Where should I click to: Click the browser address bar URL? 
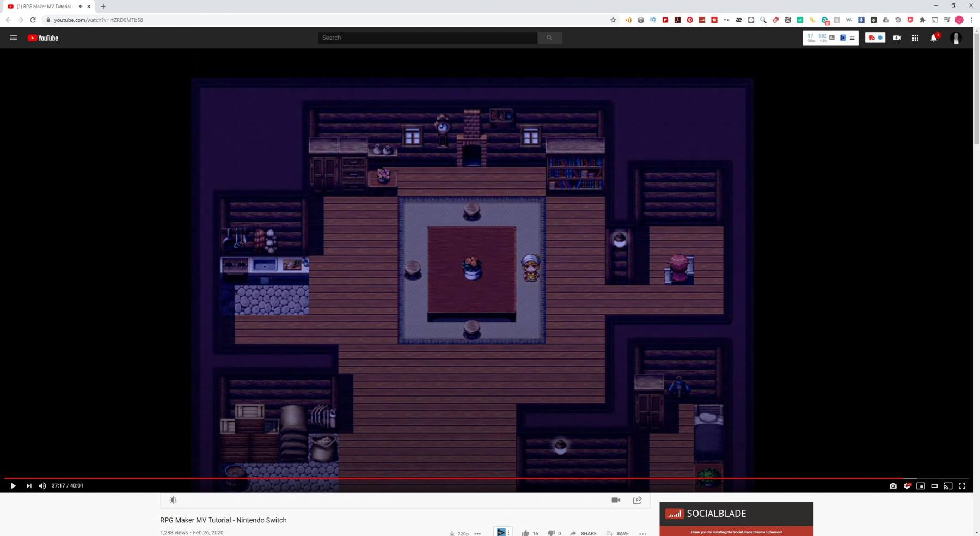tap(99, 20)
